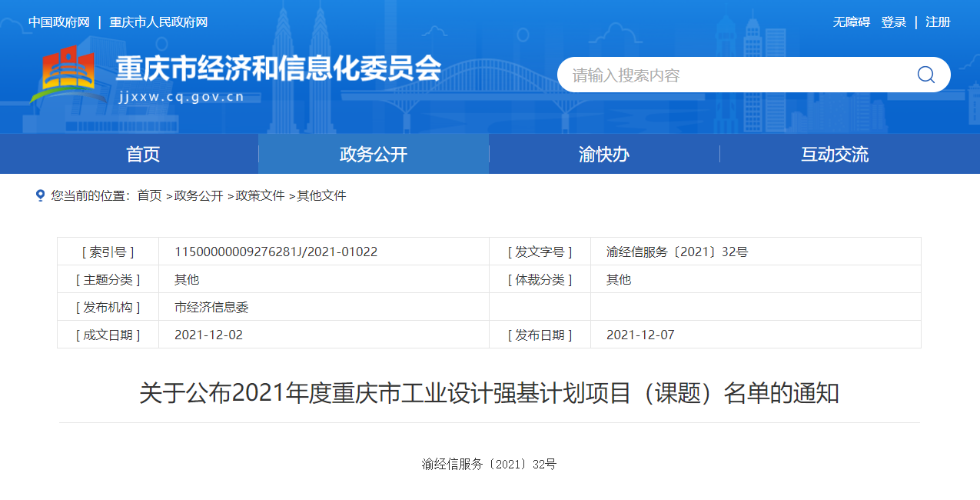Click the location pin icon
The height and width of the screenshot is (500, 980).
point(40,195)
